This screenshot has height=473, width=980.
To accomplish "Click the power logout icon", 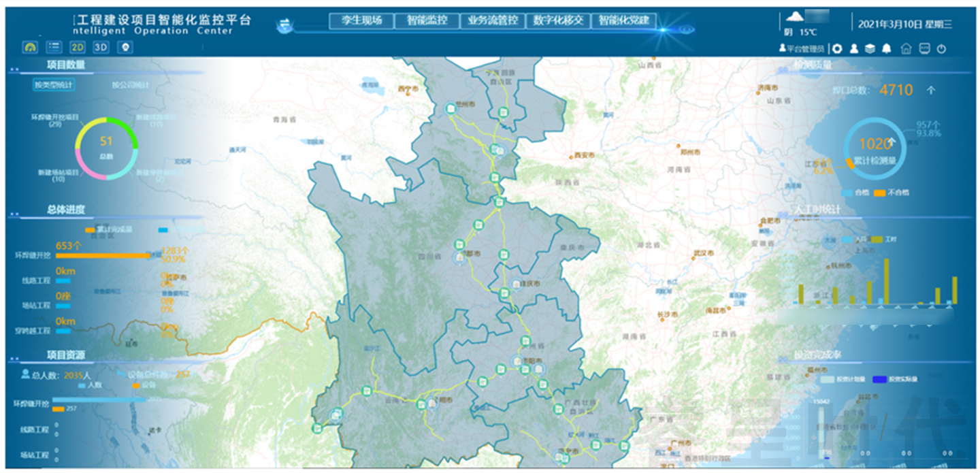I will pyautogui.click(x=942, y=48).
